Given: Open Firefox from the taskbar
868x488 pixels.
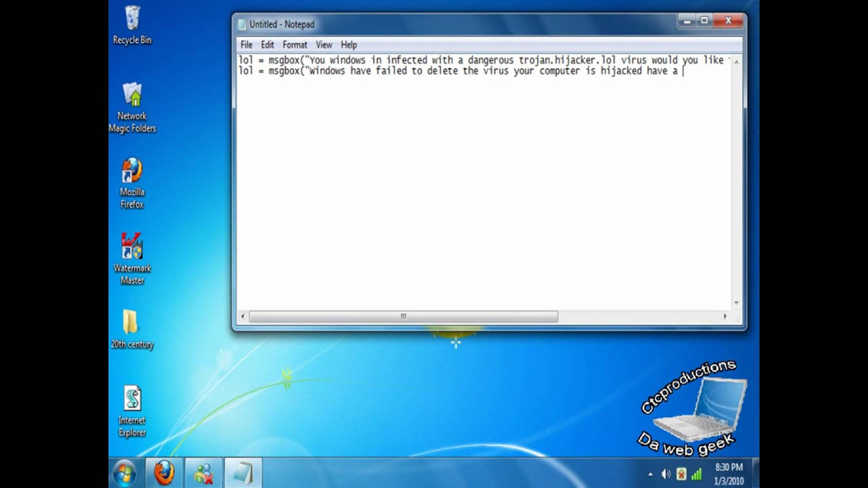Looking at the screenshot, I should pos(164,473).
